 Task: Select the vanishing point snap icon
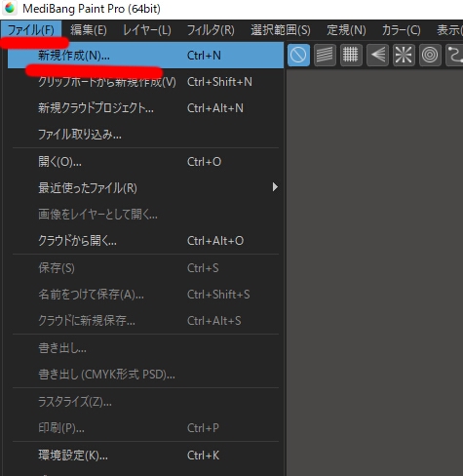point(377,55)
